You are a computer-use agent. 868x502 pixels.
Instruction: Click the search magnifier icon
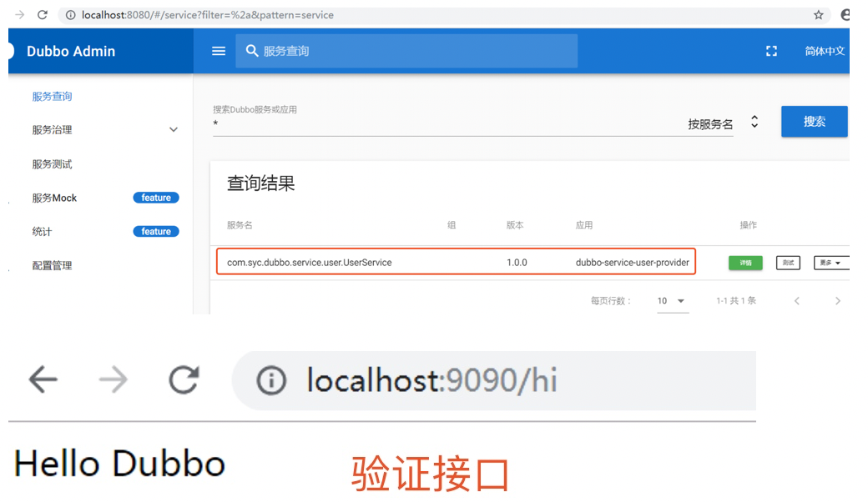click(252, 51)
